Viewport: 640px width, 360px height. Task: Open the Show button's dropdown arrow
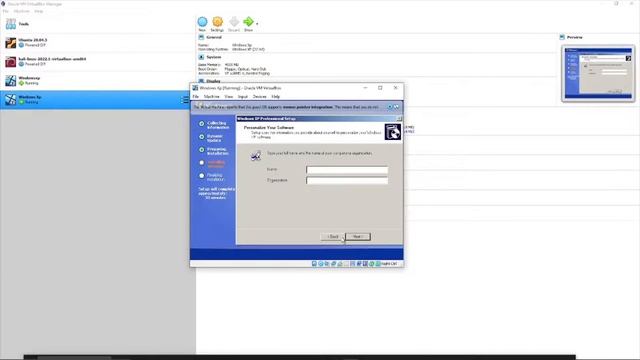257,24
